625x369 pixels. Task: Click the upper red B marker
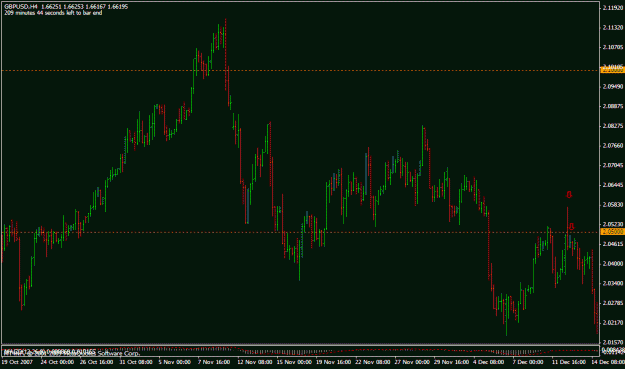569,195
